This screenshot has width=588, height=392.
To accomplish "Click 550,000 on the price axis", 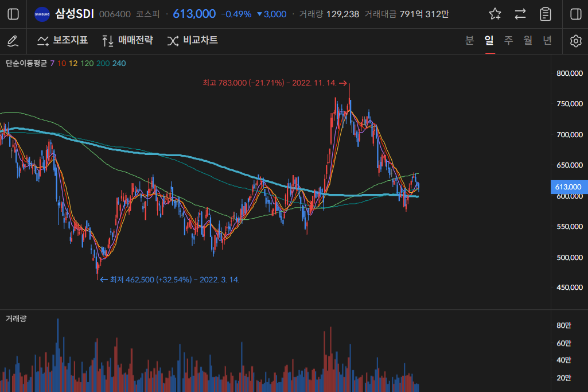I will tap(570, 227).
